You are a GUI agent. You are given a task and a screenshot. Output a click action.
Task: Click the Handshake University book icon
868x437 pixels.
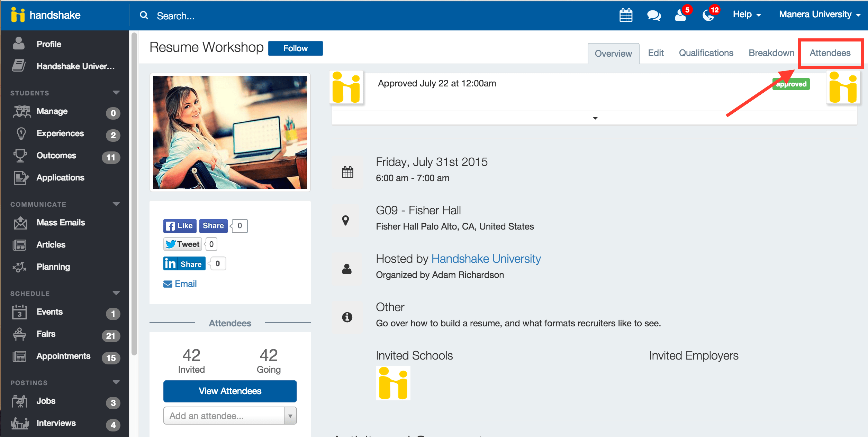(x=19, y=66)
